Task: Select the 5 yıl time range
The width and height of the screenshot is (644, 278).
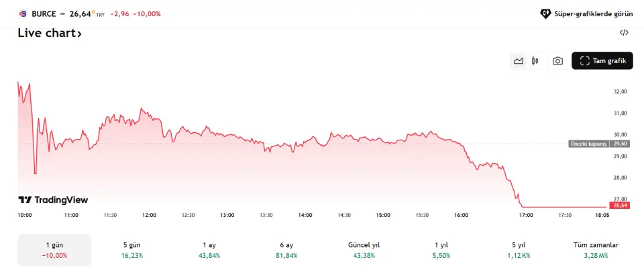Action: [x=519, y=250]
